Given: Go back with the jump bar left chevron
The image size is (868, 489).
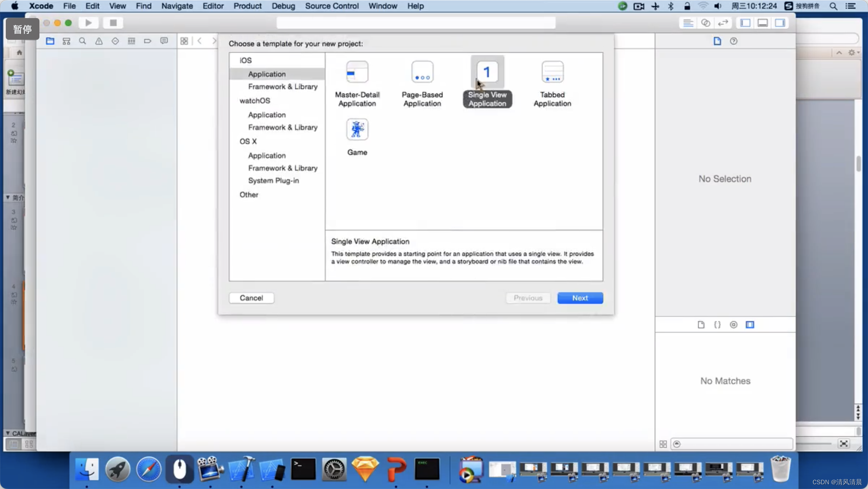Looking at the screenshot, I should [x=200, y=41].
